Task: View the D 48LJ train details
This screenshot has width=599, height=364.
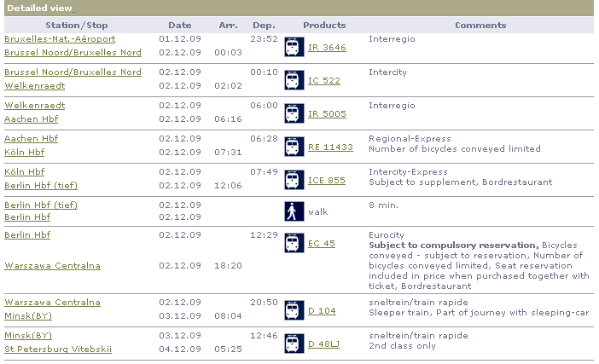Action: 326,344
